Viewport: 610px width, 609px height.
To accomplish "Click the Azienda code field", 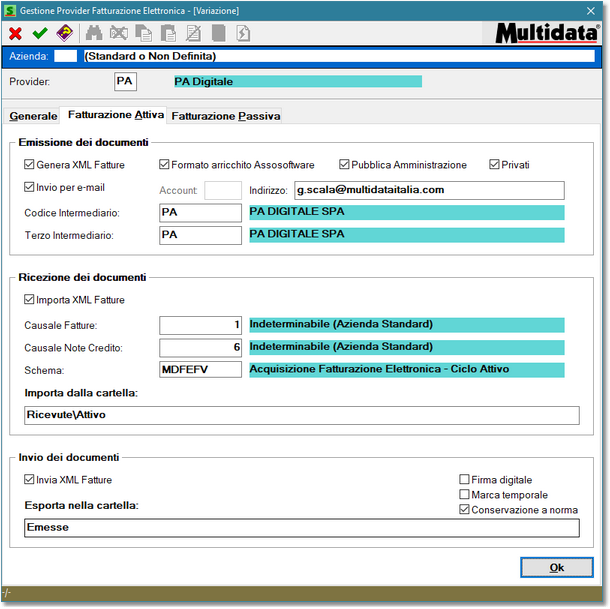I will pos(65,56).
